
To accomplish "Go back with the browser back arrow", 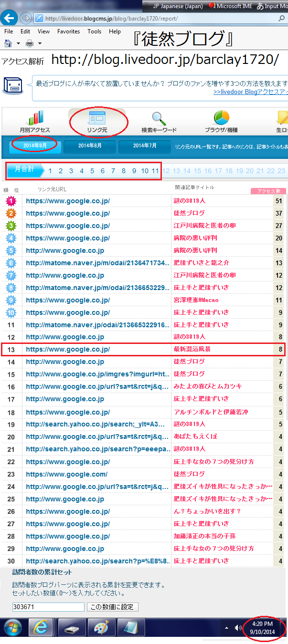I will click(x=10, y=18).
